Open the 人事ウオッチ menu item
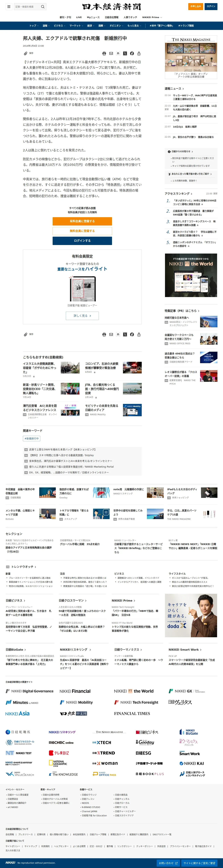 tap(130, 17)
